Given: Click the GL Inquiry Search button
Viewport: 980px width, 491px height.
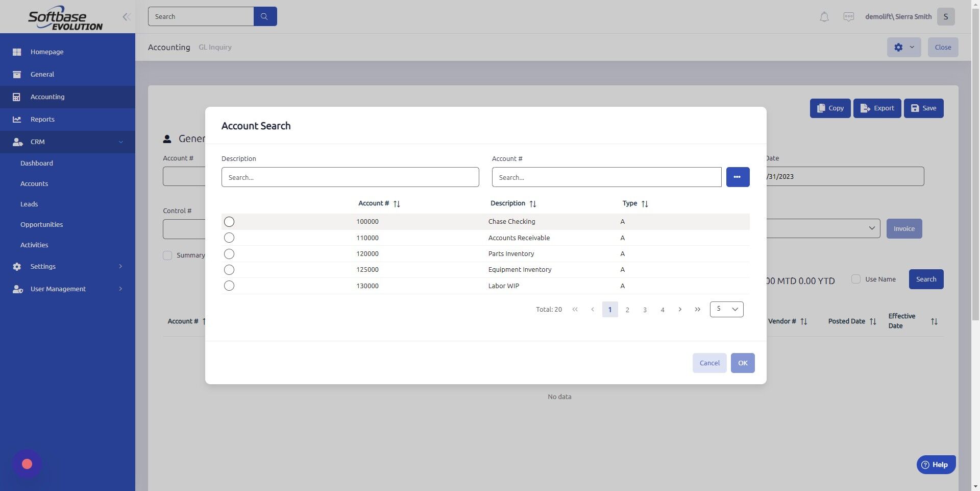Looking at the screenshot, I should click(926, 279).
